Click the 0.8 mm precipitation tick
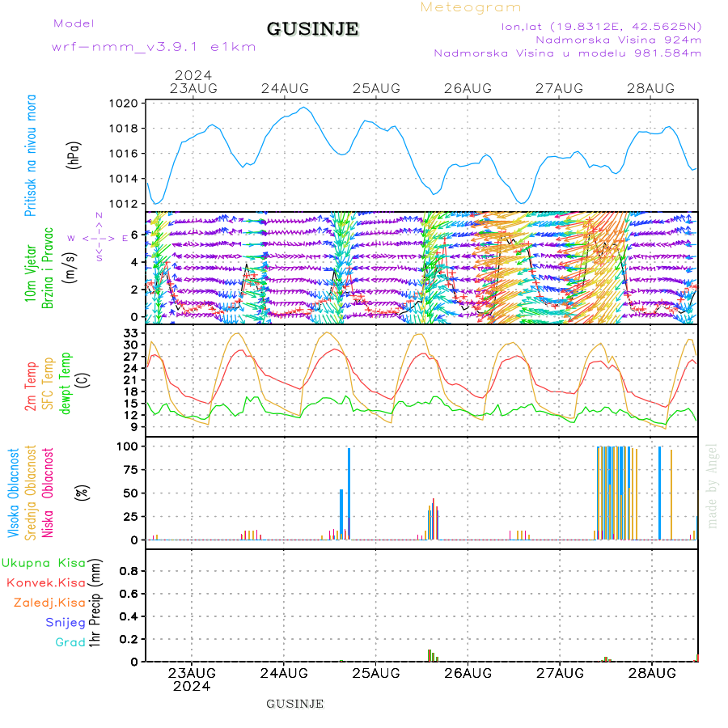The width and height of the screenshot is (728, 728). (129, 571)
